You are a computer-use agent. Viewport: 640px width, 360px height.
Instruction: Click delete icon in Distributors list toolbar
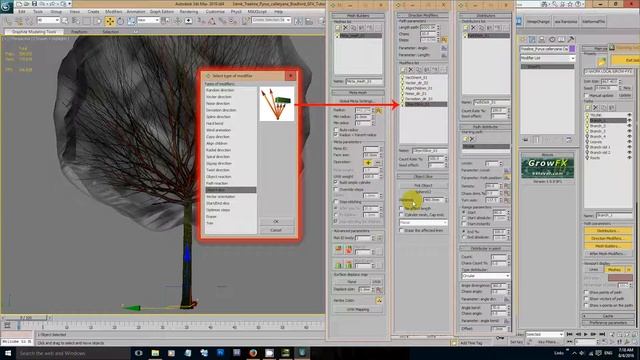[473, 28]
